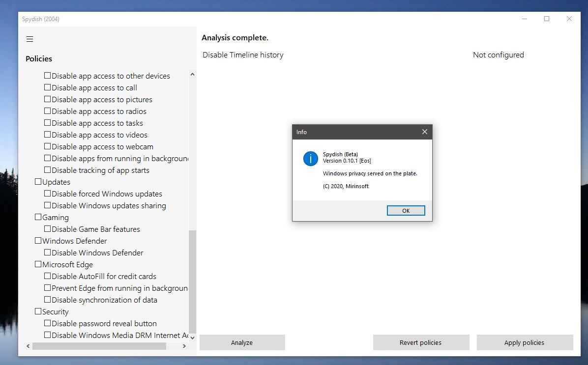Click the vertical scrollbar thumb in policies

point(192,282)
